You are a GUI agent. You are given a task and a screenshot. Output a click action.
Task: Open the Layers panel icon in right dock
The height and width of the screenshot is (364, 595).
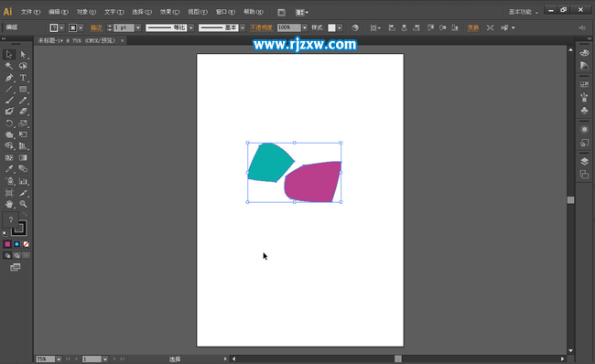(x=584, y=161)
